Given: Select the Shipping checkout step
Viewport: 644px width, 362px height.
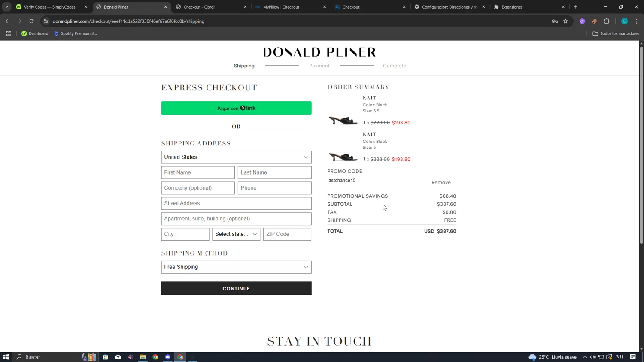Looking at the screenshot, I should (244, 66).
